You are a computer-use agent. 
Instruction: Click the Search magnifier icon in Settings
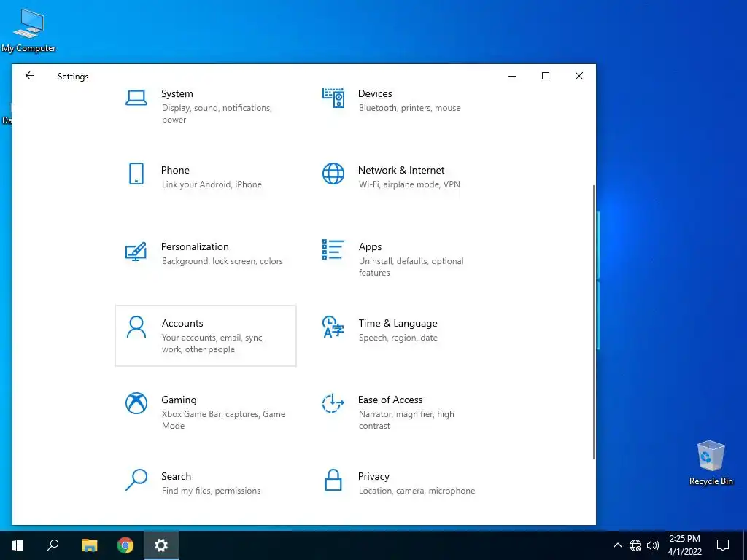click(136, 480)
